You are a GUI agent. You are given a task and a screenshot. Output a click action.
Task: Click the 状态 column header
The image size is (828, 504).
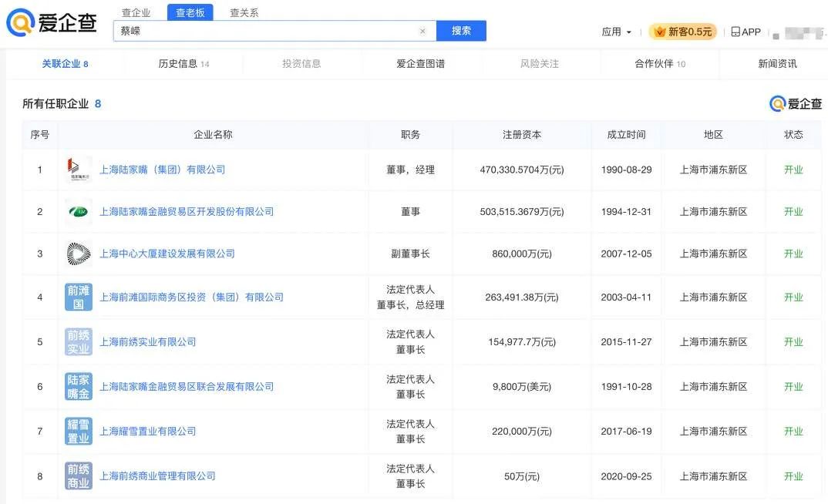click(x=793, y=135)
